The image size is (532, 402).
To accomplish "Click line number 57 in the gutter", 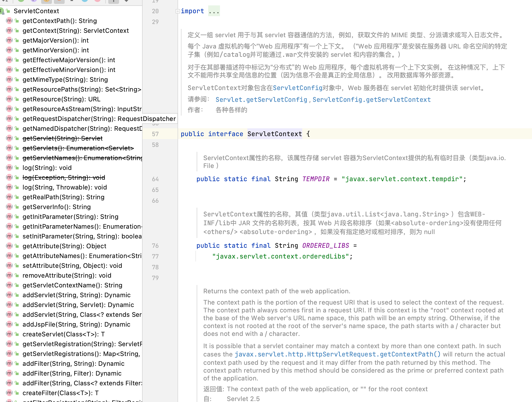I will [155, 134].
